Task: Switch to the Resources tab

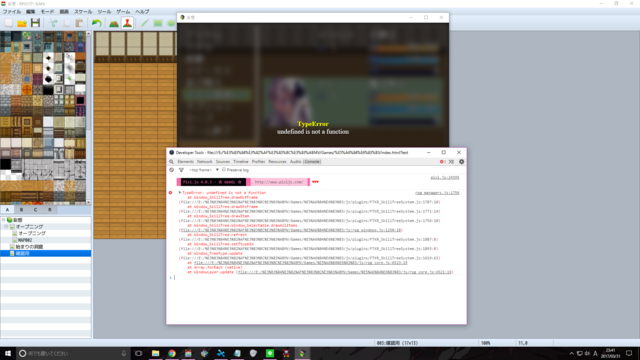Action: pos(278,162)
